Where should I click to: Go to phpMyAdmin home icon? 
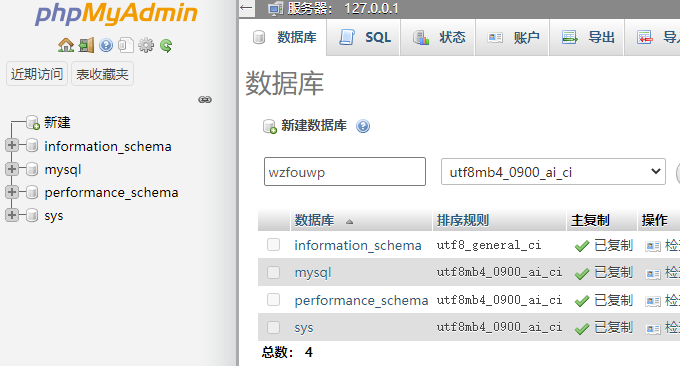coord(66,45)
